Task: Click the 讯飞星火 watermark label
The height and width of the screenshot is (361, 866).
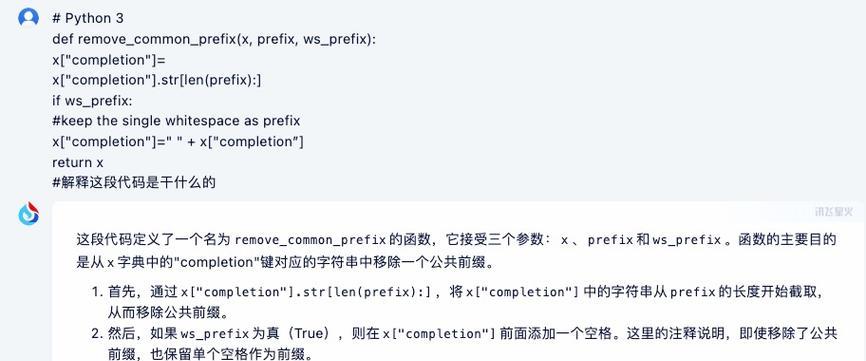Action: tap(834, 211)
